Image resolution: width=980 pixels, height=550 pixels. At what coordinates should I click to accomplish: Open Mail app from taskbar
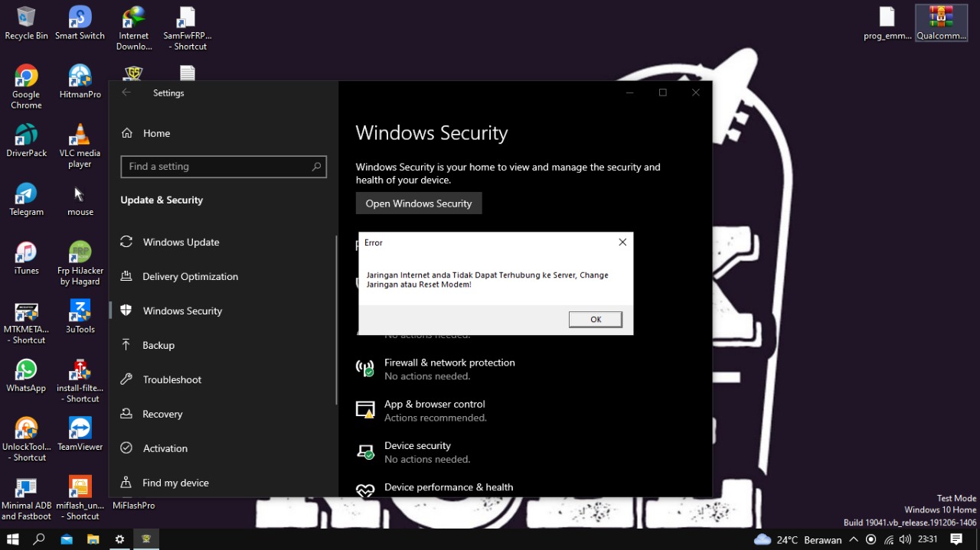coord(67,539)
